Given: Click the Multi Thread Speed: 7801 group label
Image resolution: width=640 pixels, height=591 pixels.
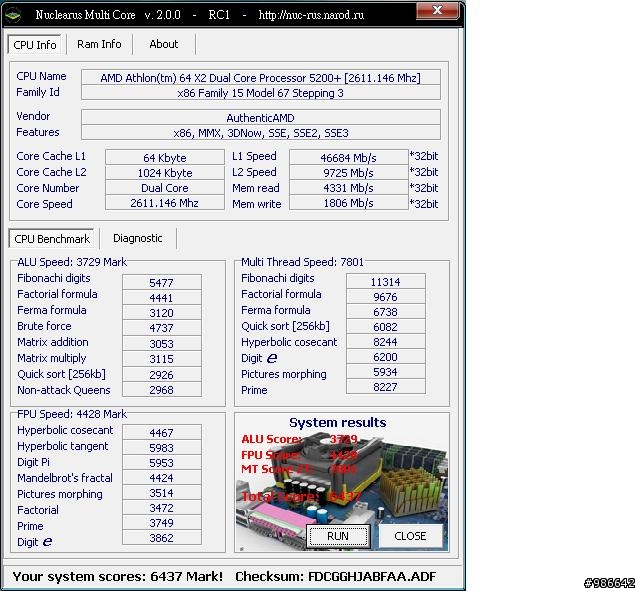Looking at the screenshot, I should click(302, 262).
